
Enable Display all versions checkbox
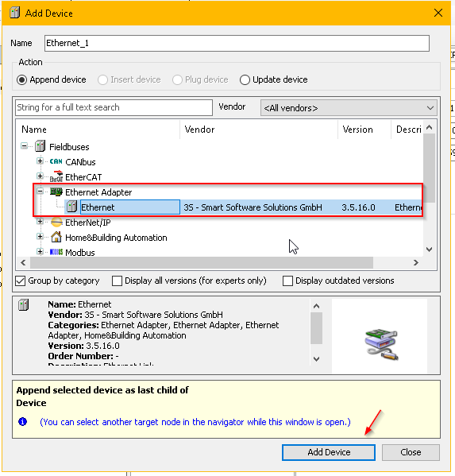click(x=117, y=281)
